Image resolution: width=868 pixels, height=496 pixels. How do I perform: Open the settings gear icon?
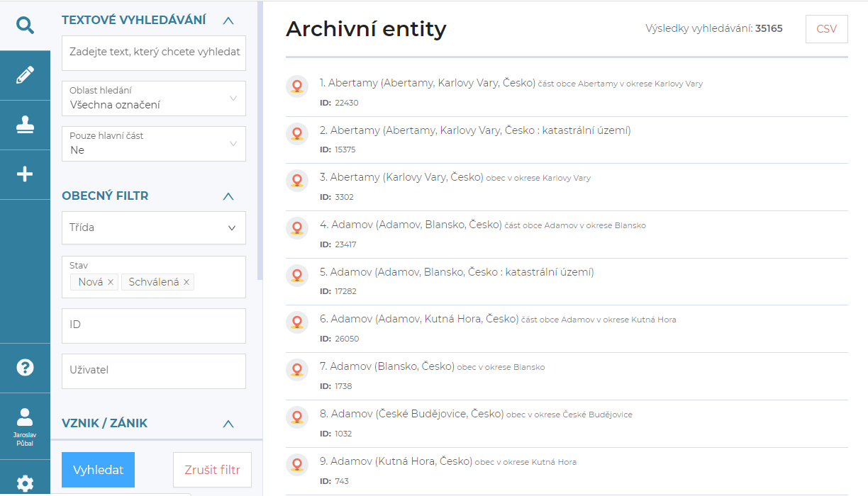(25, 483)
